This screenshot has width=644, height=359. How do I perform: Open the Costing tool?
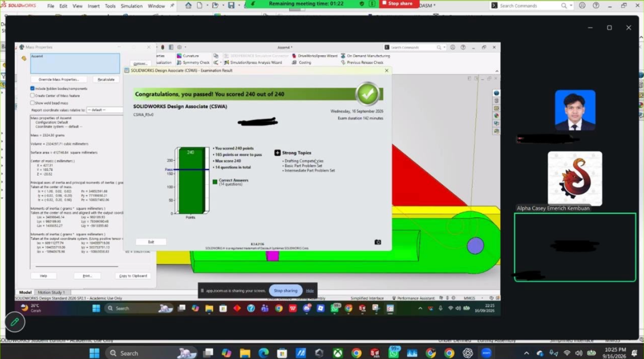tap(302, 63)
